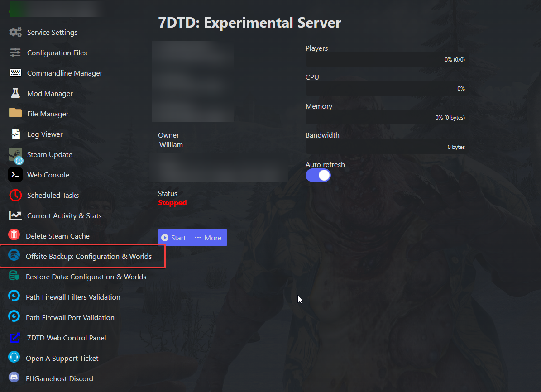This screenshot has height=392, width=541.
Task: Click the Configuration Files sliders icon
Action: point(15,53)
